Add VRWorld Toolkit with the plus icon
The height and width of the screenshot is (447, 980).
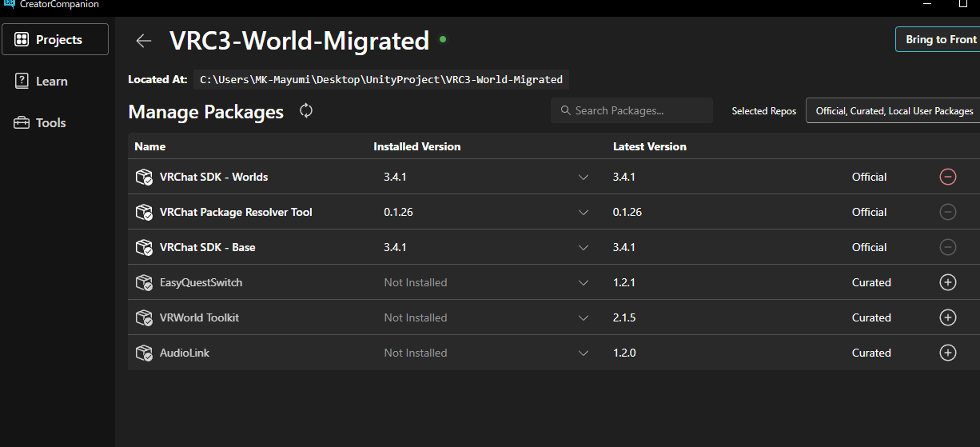click(x=948, y=317)
